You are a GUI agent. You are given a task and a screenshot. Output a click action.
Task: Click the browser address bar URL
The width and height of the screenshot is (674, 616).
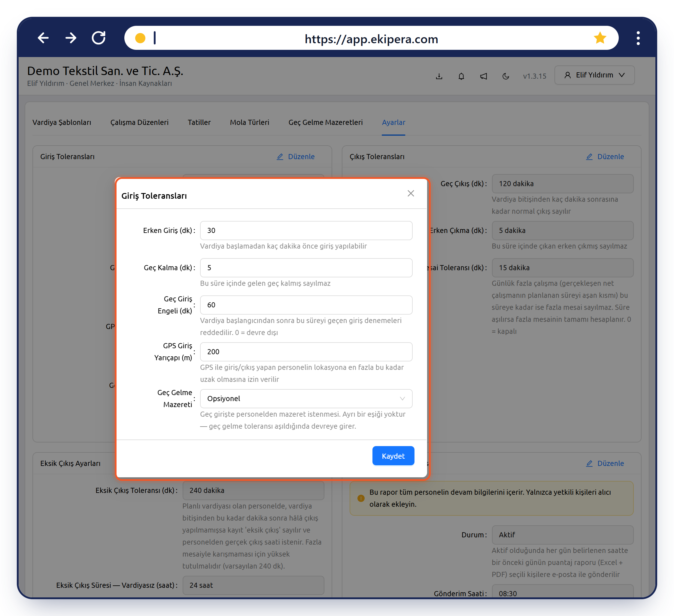(371, 39)
